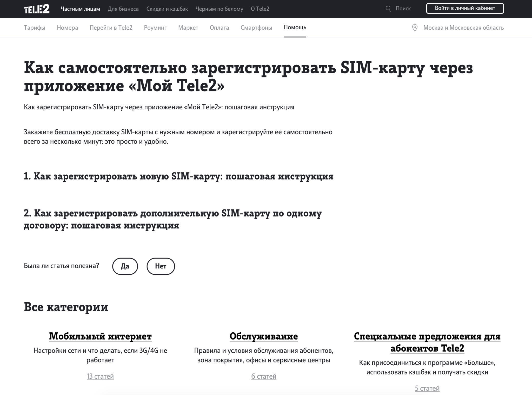This screenshot has height=395, width=532.
Task: Open Специальные предложения для абонентов Tele2
Action: [x=427, y=342]
